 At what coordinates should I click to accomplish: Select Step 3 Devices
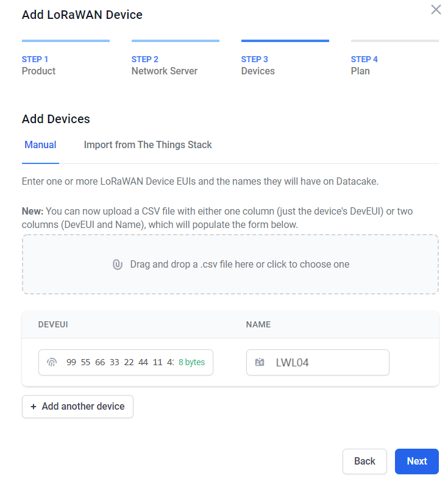258,65
